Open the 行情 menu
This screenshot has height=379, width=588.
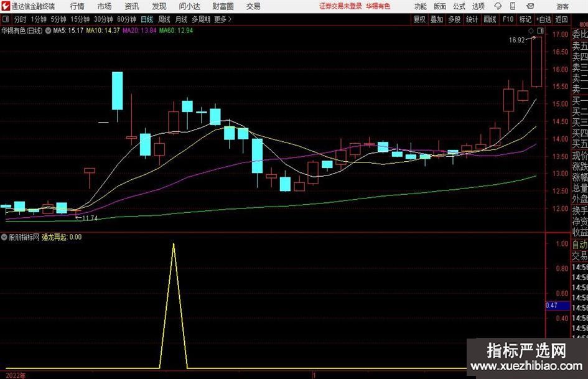click(77, 6)
